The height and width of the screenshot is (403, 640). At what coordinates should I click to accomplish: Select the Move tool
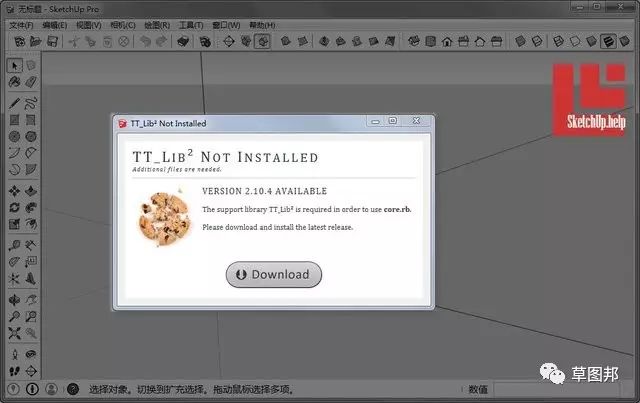click(15, 190)
